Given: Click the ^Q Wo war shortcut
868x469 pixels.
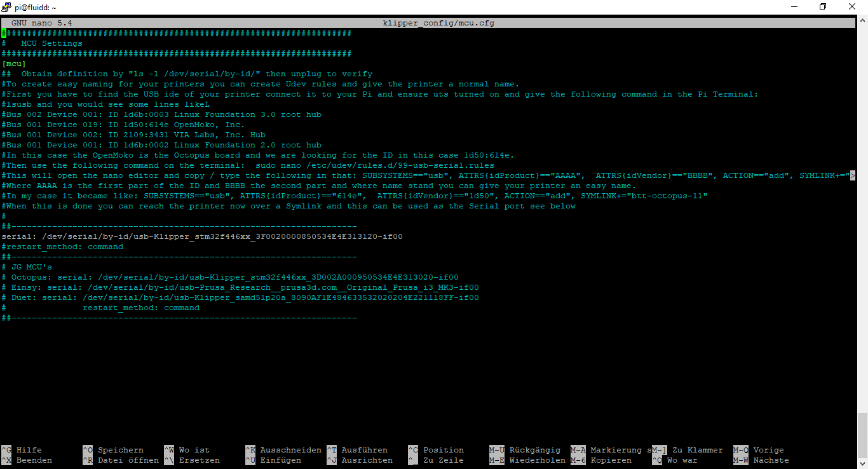Looking at the screenshot, I should point(675,460).
